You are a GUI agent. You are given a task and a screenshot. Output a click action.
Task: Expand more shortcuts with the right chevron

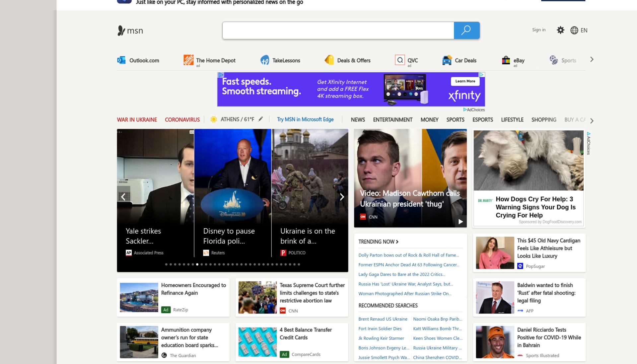pos(592,60)
